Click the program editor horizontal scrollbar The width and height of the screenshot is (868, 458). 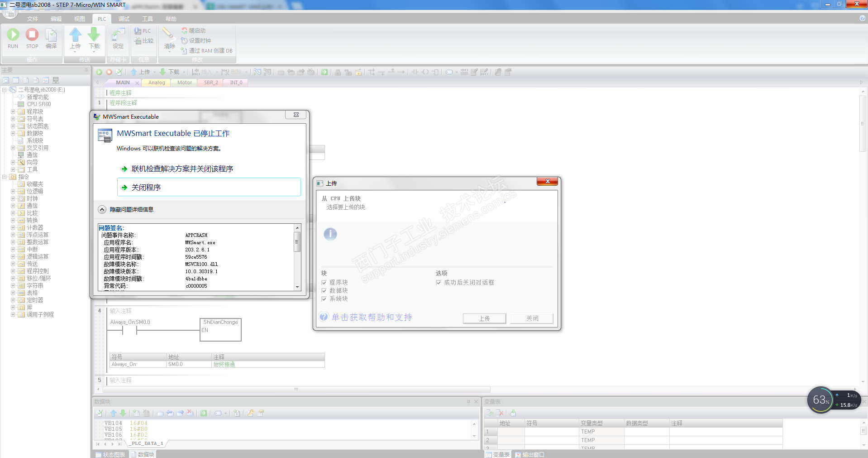coord(296,389)
